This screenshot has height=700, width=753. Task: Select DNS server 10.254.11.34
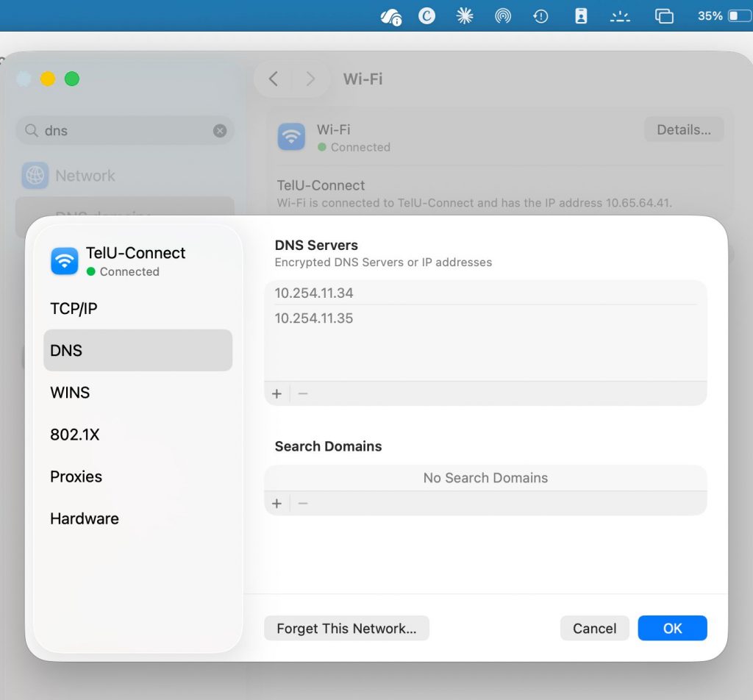pos(485,293)
